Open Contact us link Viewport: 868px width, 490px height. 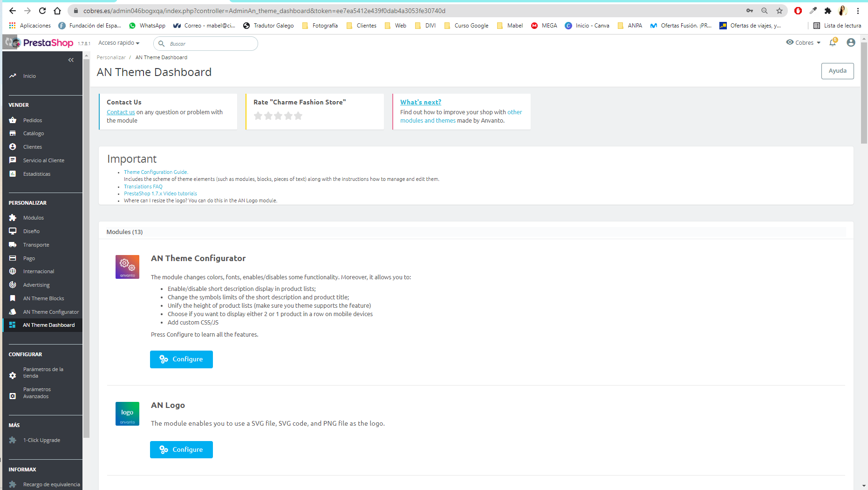pyautogui.click(x=121, y=112)
